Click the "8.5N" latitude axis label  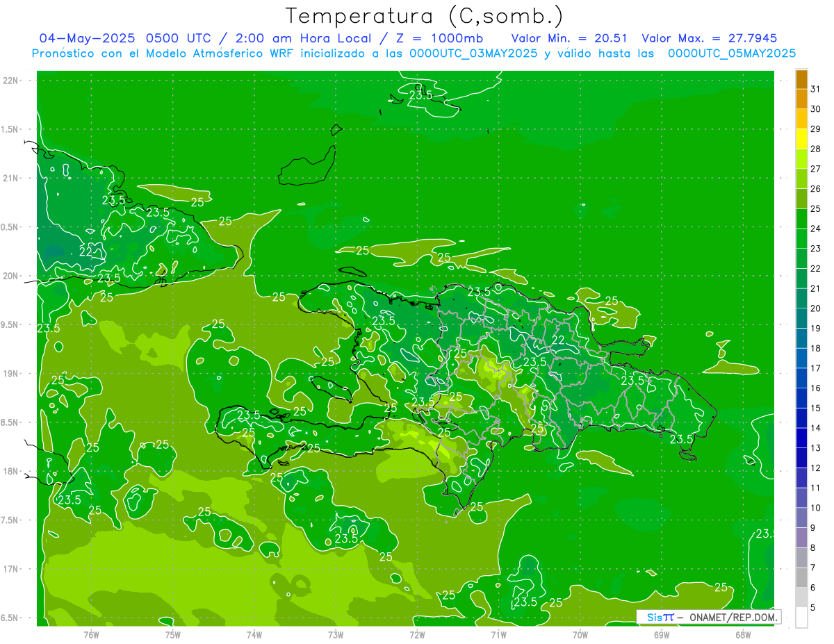click(x=10, y=422)
